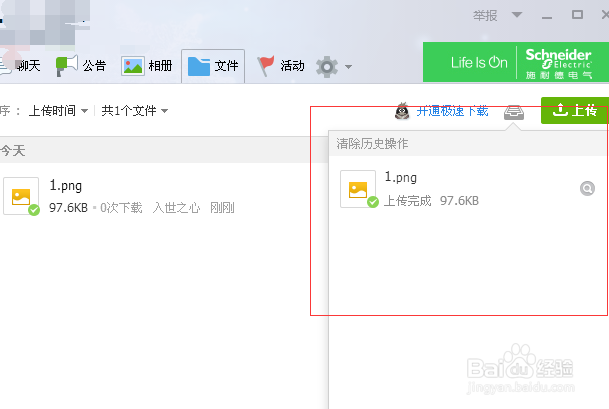The width and height of the screenshot is (609, 409).
Task: Click the 上传完成 status text
Action: [407, 201]
